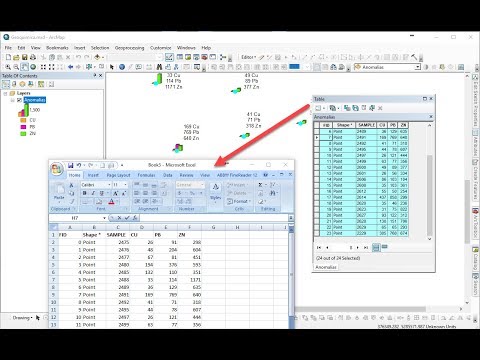Open the General number format dropdown
This screenshot has width=480, height=360.
(x=202, y=185)
